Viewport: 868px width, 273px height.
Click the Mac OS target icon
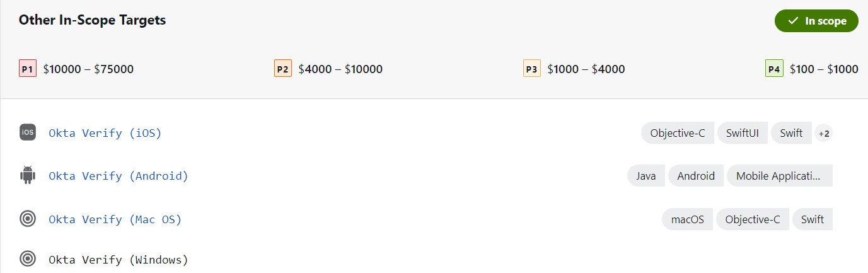28,219
